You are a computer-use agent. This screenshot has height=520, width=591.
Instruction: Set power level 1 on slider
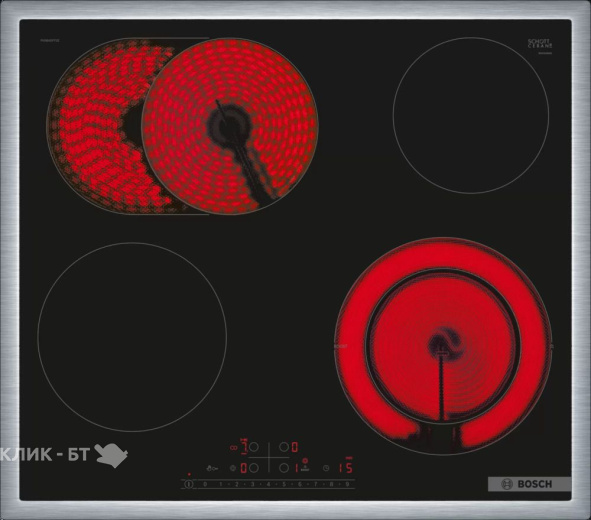[221, 484]
